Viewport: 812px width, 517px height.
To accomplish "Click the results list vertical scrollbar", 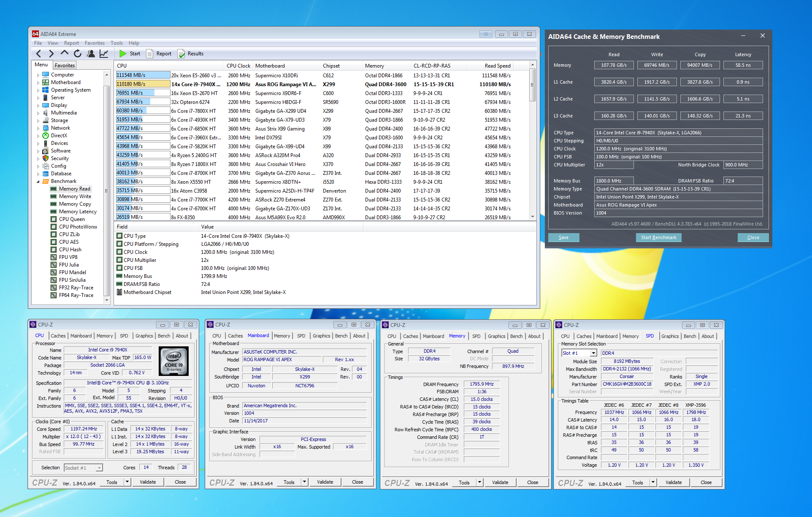I will [532, 141].
